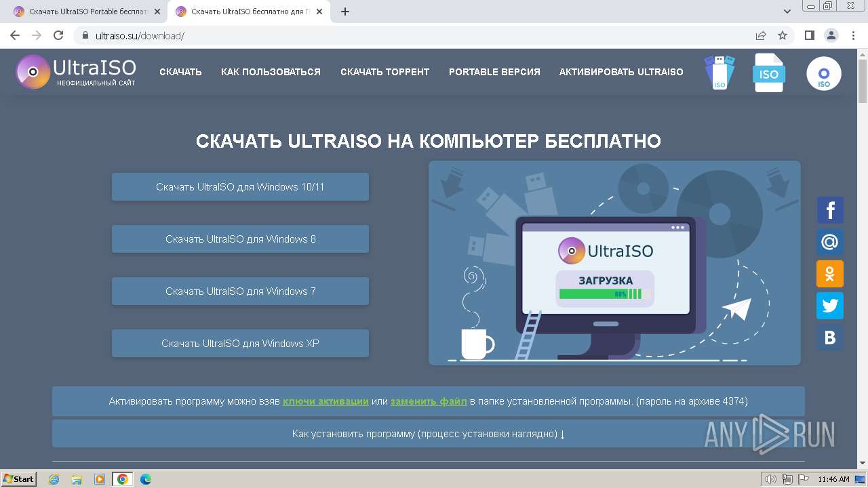Bookmark this page with star icon
Screen dimensions: 868x488
[783, 35]
